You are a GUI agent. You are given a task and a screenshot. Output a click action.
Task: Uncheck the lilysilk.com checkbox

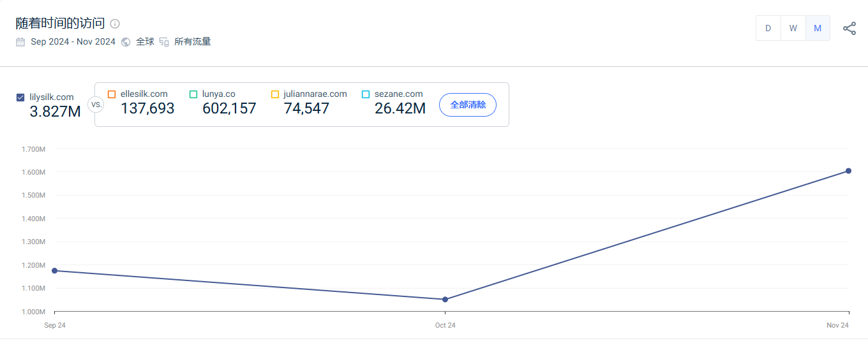coord(20,98)
